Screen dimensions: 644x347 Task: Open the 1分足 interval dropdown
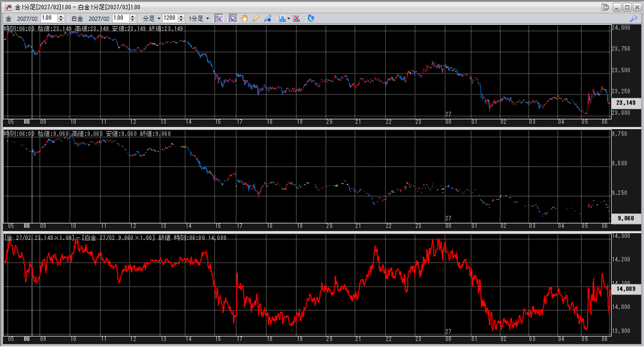click(x=199, y=18)
